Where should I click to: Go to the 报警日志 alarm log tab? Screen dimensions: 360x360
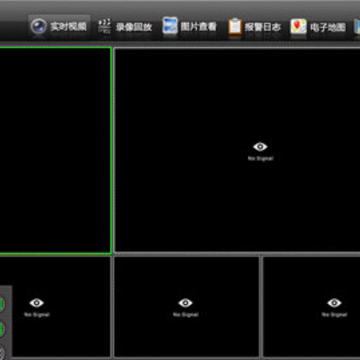[255, 26]
